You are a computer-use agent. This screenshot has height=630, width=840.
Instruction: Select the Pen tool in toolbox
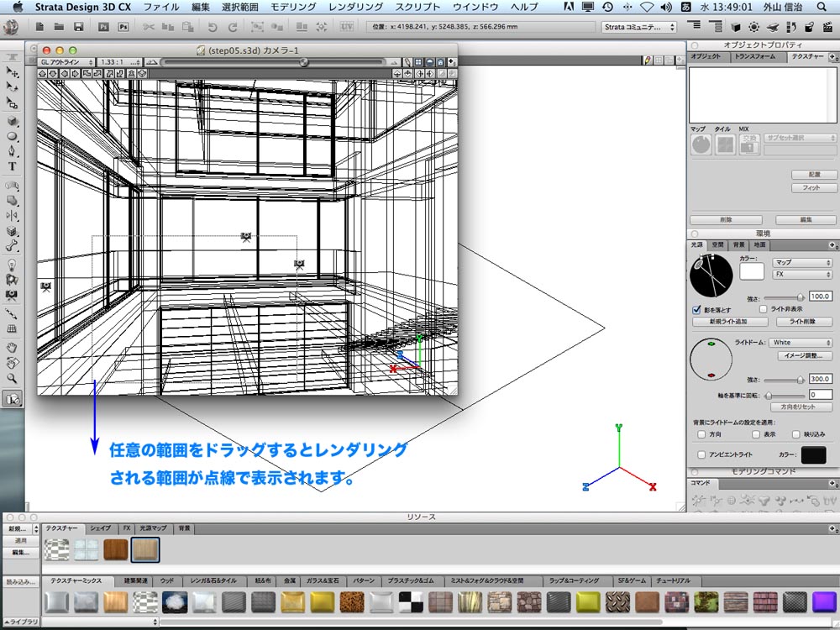click(12, 151)
